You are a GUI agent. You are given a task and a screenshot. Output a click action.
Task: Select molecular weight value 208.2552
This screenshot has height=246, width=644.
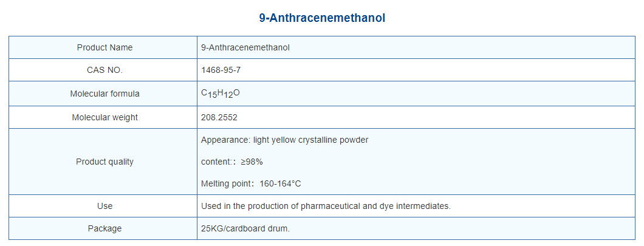coord(219,117)
